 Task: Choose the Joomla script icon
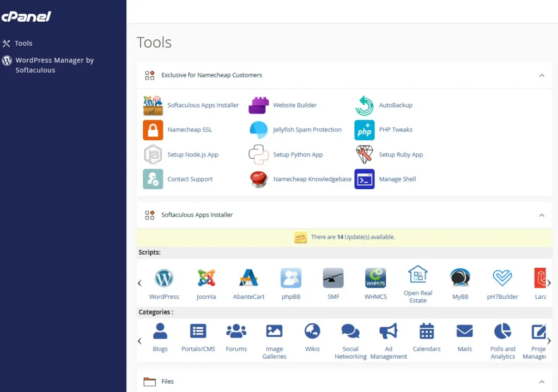click(x=207, y=278)
